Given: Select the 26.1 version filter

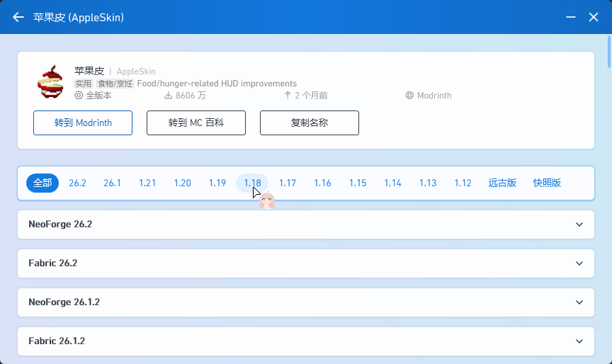Looking at the screenshot, I should [112, 183].
